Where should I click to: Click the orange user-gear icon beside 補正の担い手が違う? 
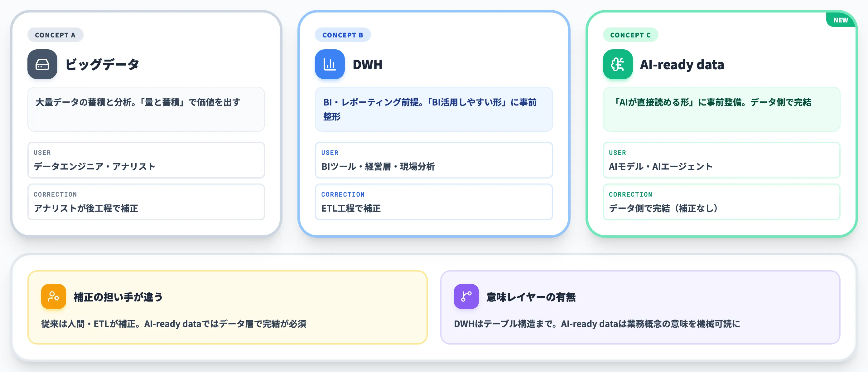(54, 296)
